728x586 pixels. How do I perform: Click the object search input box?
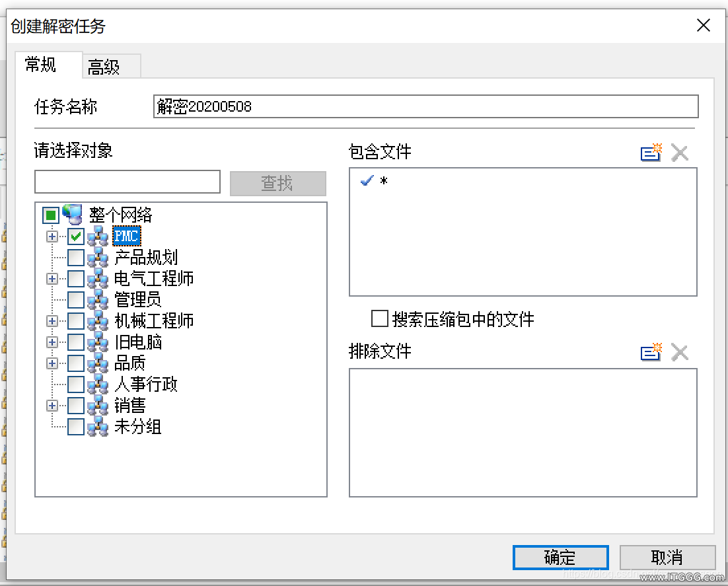click(127, 182)
